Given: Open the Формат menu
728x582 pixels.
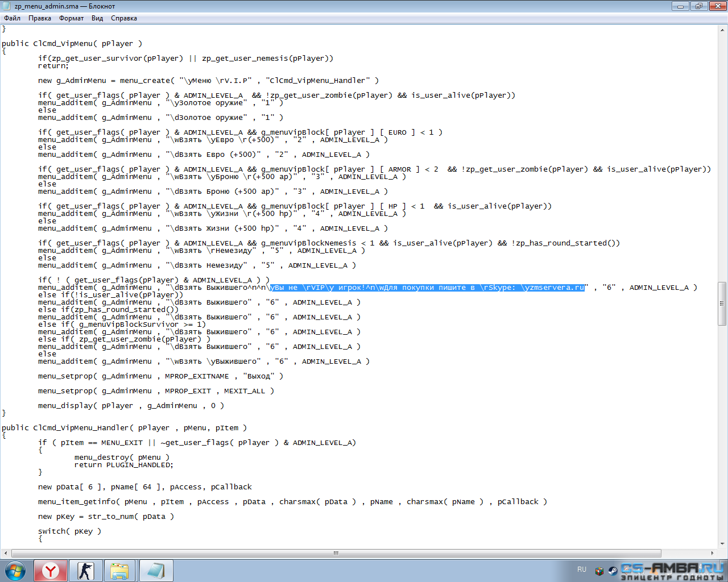Looking at the screenshot, I should coord(71,18).
